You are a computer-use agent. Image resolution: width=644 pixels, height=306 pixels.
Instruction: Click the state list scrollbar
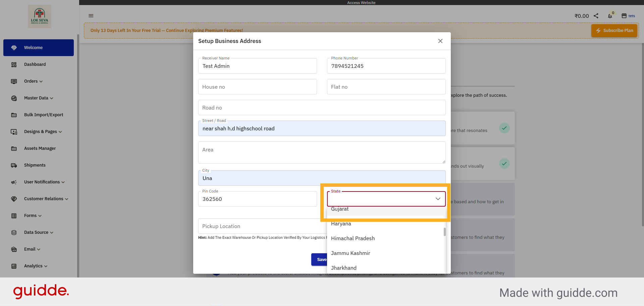coord(444,232)
